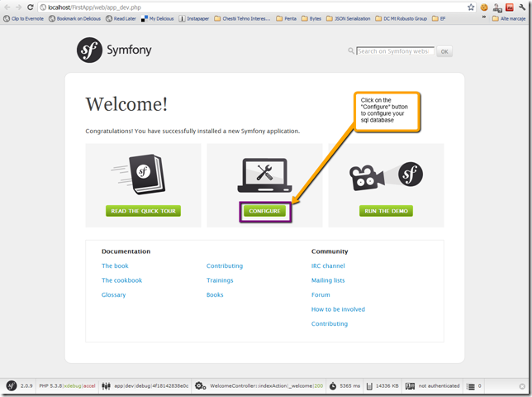The width and height of the screenshot is (532, 397).
Task: Open the How to be involved link
Action: [338, 309]
